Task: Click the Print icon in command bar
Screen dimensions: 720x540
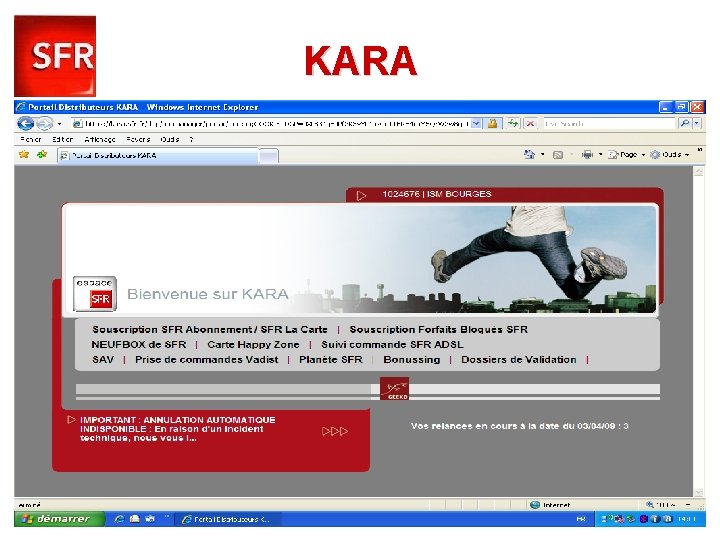Action: click(587, 155)
